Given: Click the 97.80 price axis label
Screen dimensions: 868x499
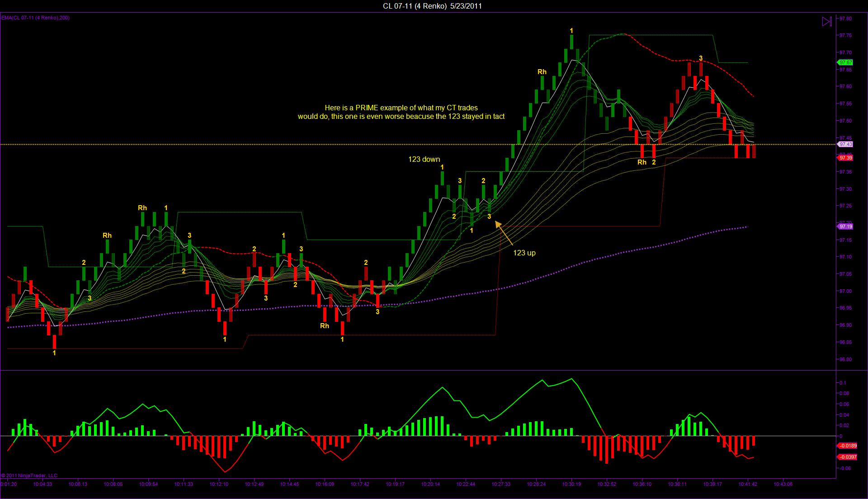Looking at the screenshot, I should point(845,19).
